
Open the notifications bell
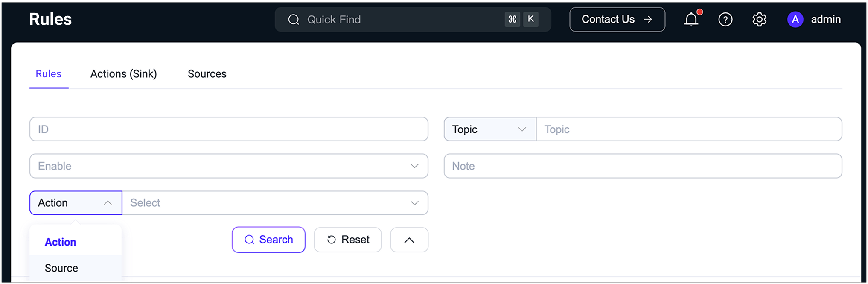pyautogui.click(x=691, y=20)
